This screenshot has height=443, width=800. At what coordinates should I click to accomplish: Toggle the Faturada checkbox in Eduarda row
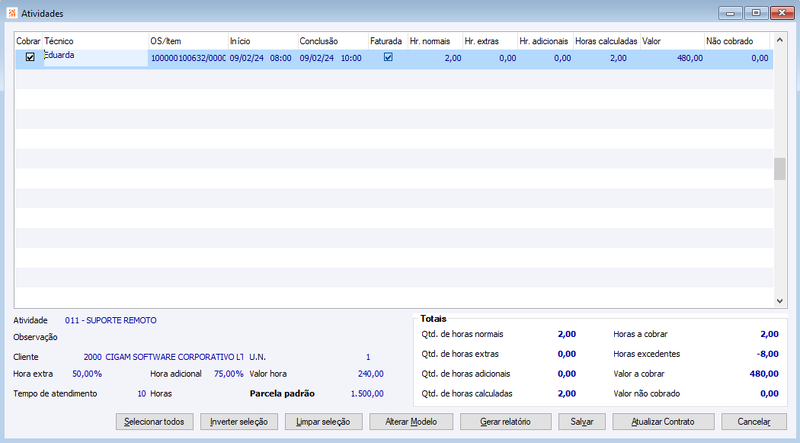388,57
